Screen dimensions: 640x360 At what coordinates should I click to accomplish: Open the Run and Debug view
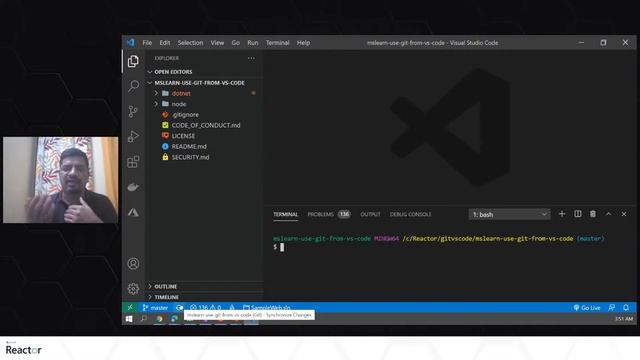point(133,136)
